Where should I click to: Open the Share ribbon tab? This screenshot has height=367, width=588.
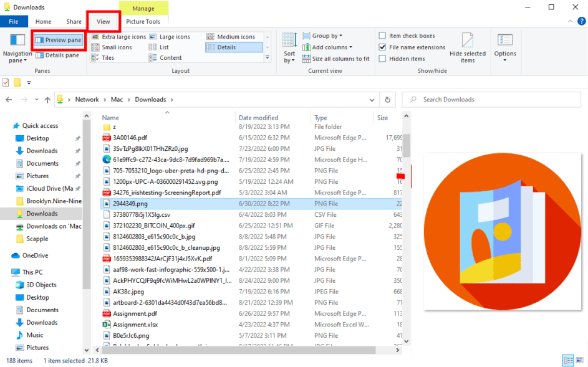click(x=74, y=22)
